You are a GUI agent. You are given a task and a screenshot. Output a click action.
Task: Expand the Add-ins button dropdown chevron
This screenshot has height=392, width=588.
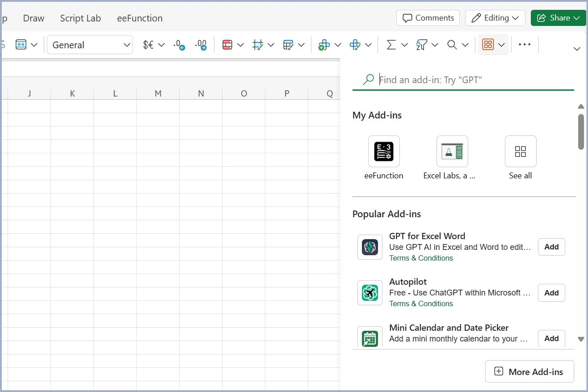(501, 44)
